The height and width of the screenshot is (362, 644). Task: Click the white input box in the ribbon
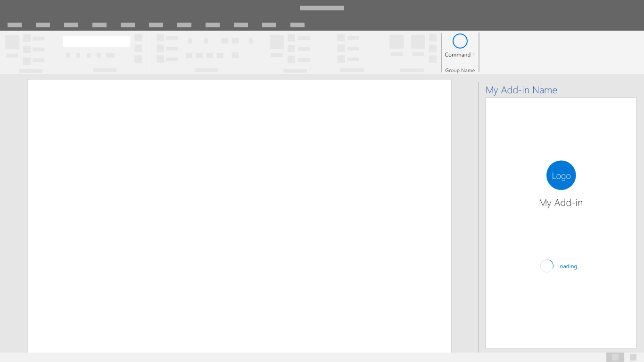(x=97, y=41)
